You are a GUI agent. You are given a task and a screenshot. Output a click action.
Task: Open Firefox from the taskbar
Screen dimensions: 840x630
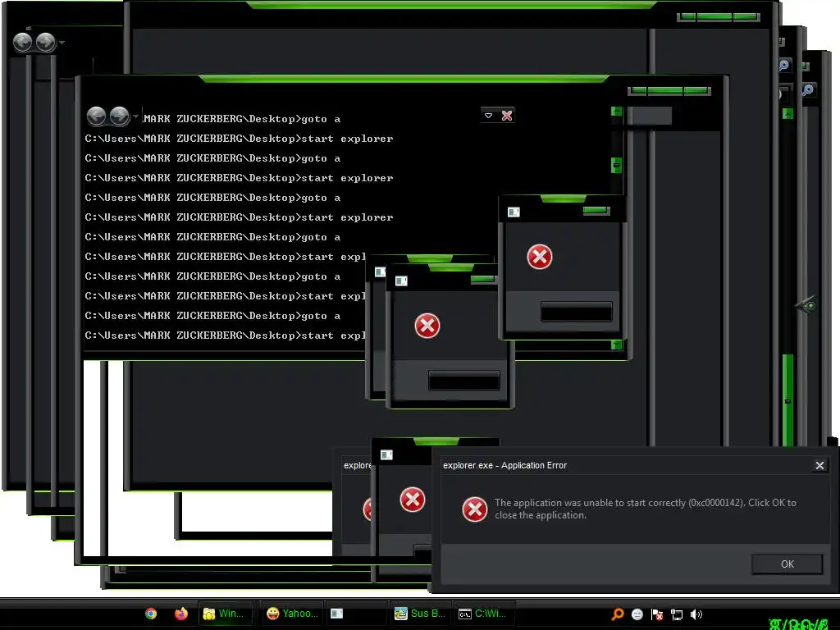(x=181, y=614)
